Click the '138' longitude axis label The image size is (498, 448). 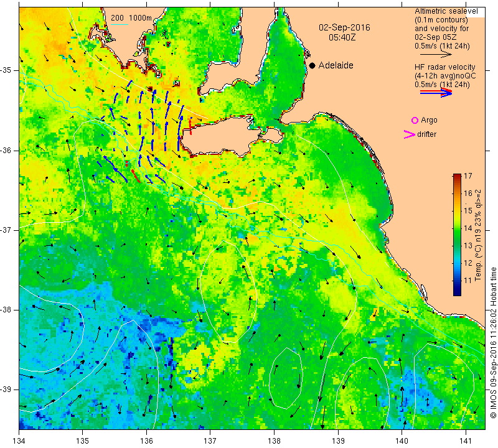click(274, 441)
